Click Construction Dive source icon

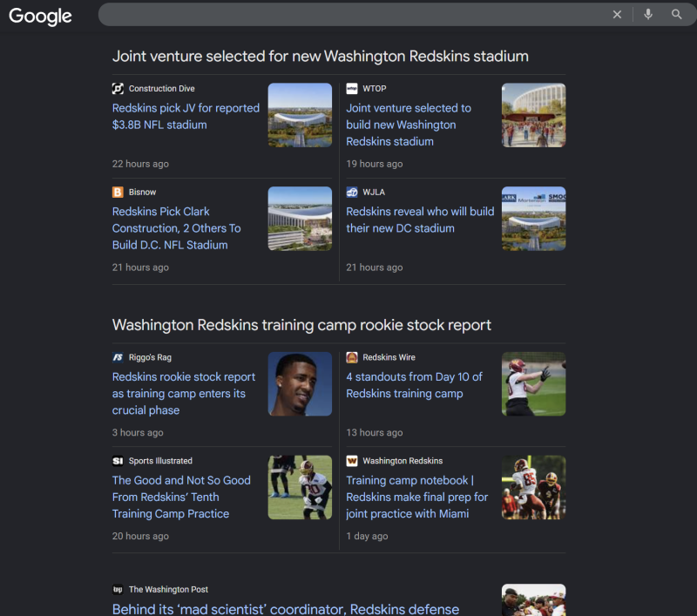click(118, 89)
